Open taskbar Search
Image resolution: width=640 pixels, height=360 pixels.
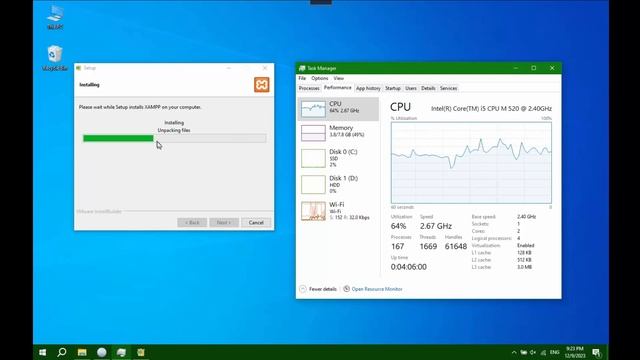click(x=62, y=352)
